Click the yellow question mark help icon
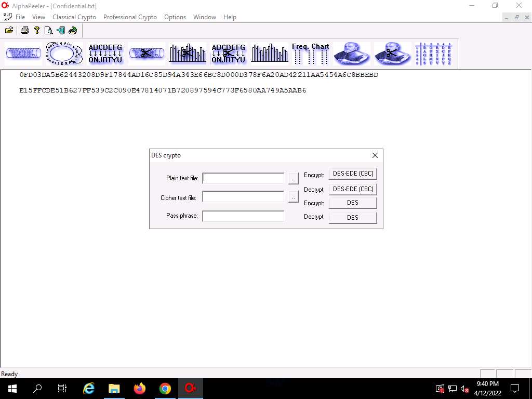The width and height of the screenshot is (532, 399). pos(37,30)
